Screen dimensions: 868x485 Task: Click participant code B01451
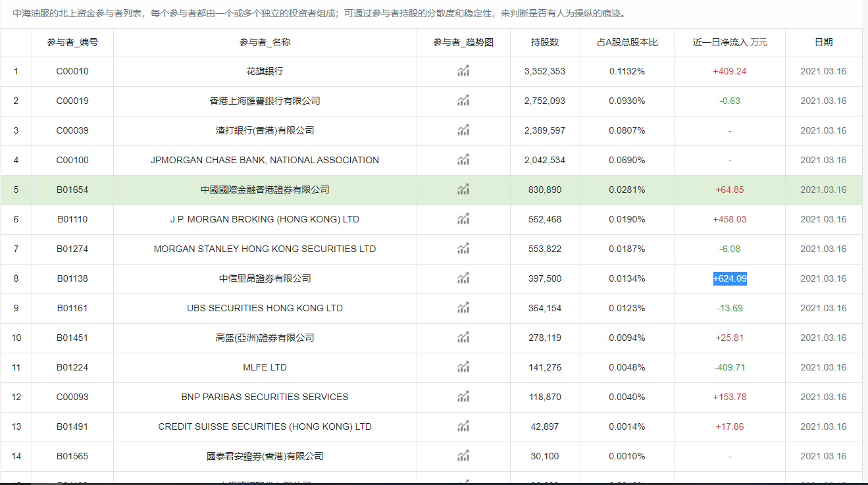72,338
